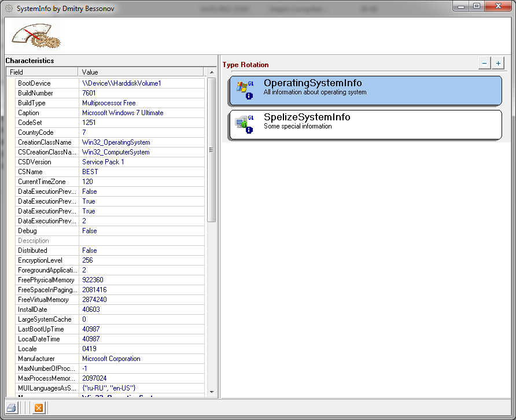Click the Type Rotation heading
516x420 pixels.
point(245,65)
